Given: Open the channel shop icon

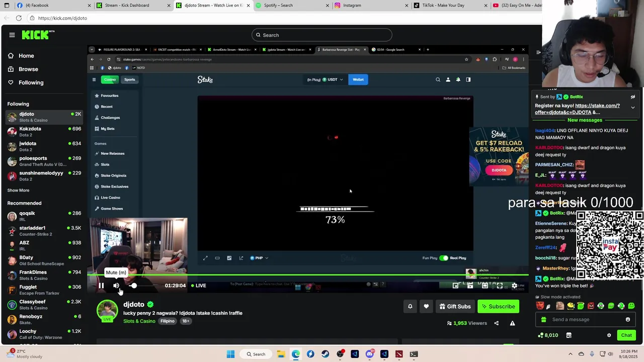Looking at the screenshot, I should (x=569, y=335).
